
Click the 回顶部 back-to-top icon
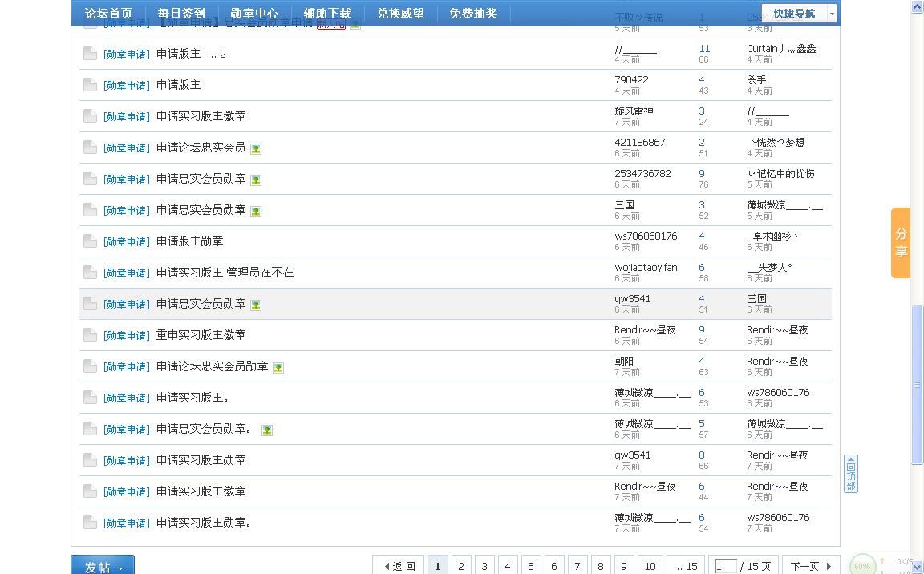tap(851, 474)
